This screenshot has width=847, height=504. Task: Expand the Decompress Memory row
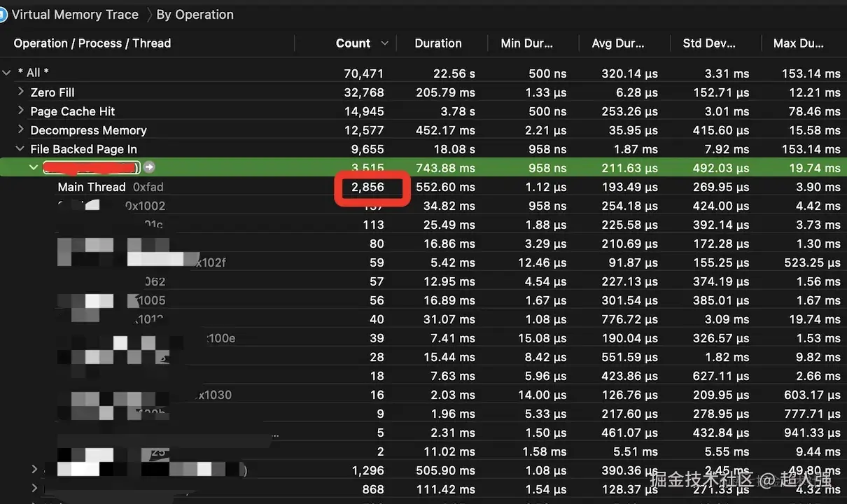21,129
